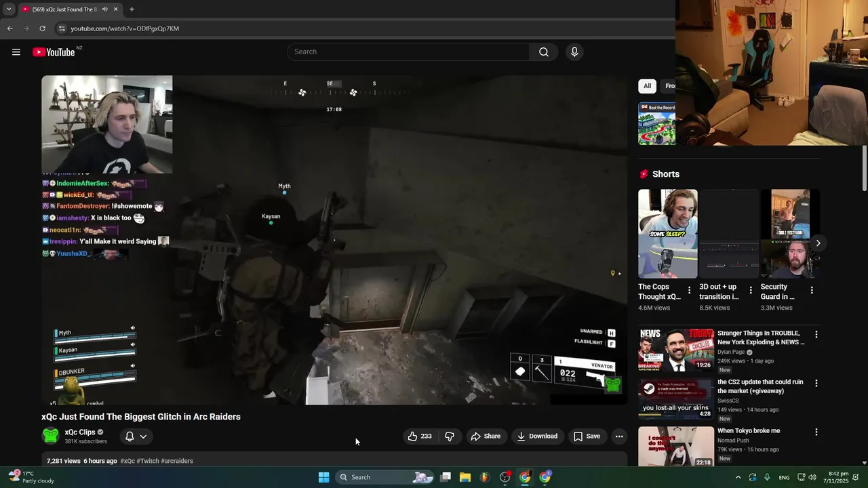868x488 pixels.
Task: Open the xQc Clips channel name link
Action: click(x=80, y=432)
